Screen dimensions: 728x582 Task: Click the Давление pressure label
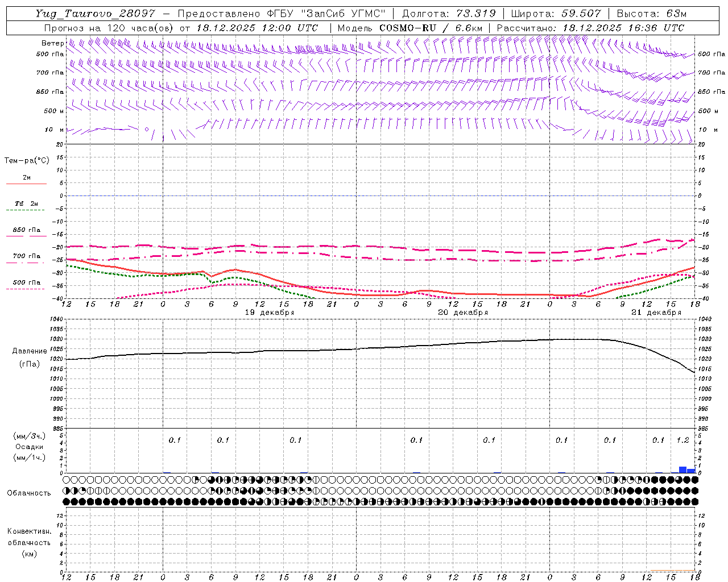click(x=30, y=351)
